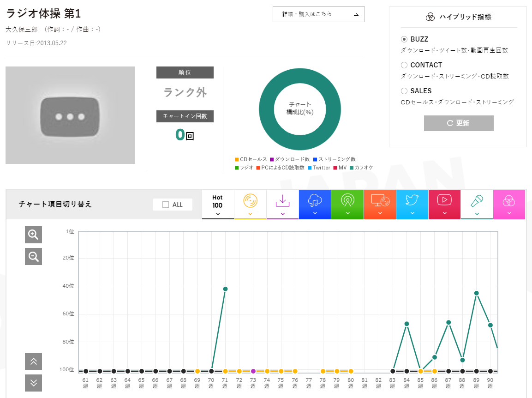Click the week 89 karaoke peak point

[x=476, y=293]
